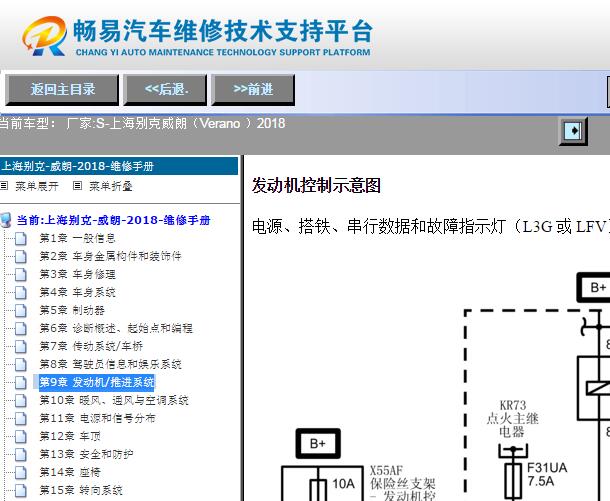610x501 pixels.
Task: Click the page icon beside 第10章
Action: pos(21,400)
